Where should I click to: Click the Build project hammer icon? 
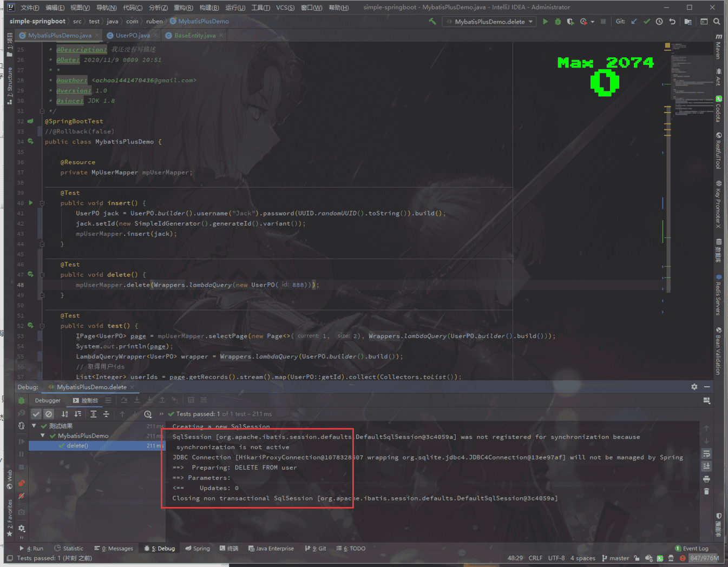point(432,22)
